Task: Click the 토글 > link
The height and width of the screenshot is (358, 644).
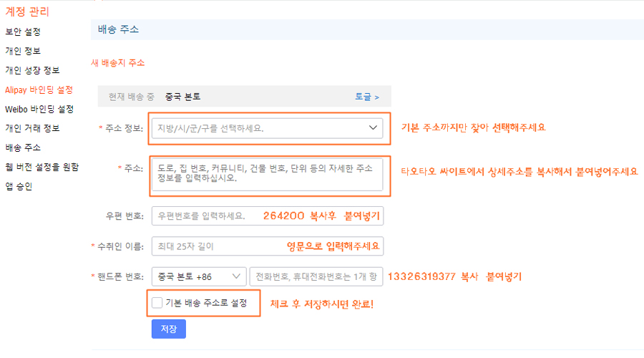Action: point(367,97)
